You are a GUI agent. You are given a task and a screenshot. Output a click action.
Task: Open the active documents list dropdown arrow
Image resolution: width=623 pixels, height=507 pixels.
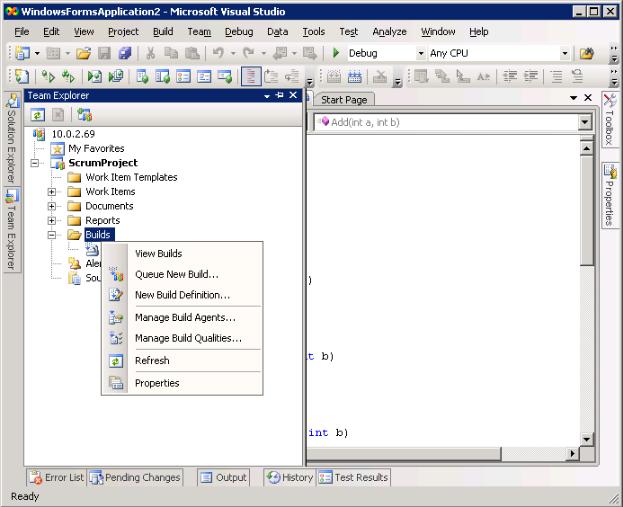tap(573, 98)
